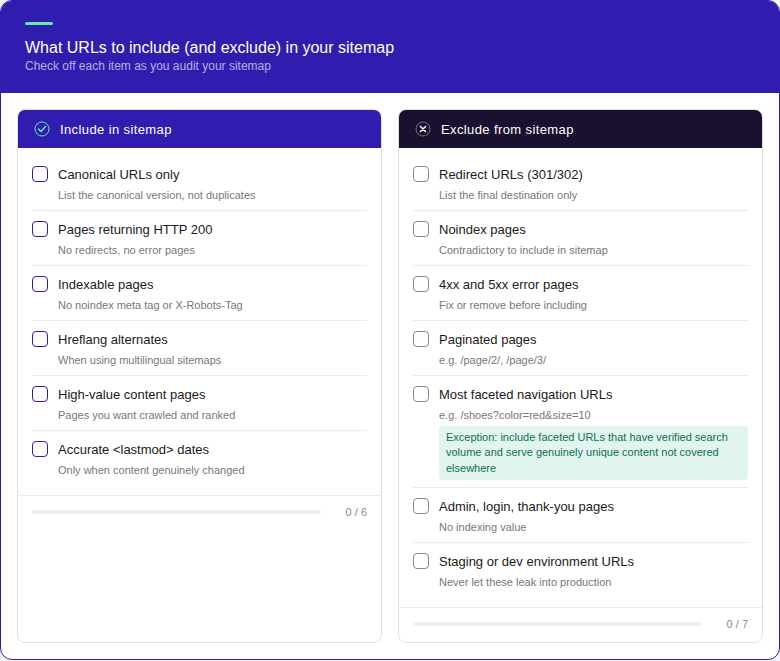
Task: Tick the Pages returning HTTP 200 checkbox
Action: coord(40,229)
